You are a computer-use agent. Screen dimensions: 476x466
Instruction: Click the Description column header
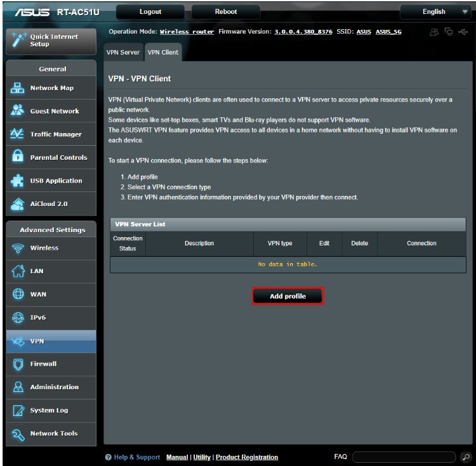199,243
